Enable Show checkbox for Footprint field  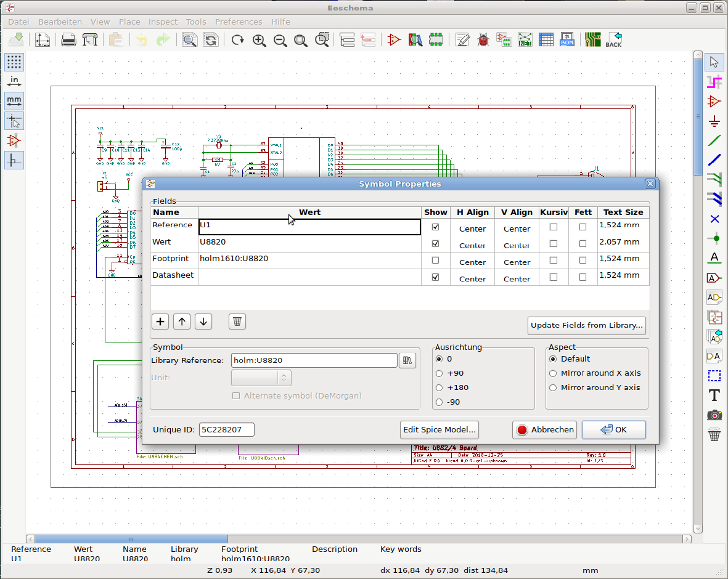pos(435,261)
